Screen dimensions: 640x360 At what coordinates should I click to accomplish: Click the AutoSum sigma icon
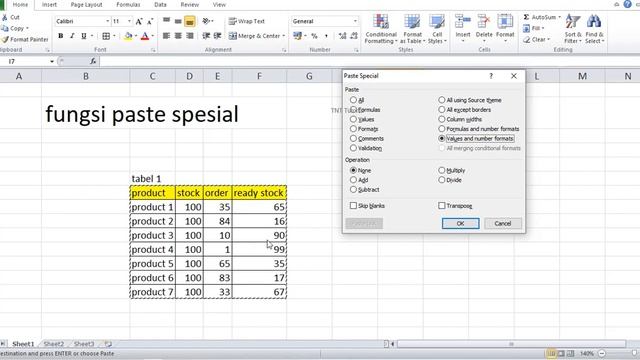pos(527,17)
